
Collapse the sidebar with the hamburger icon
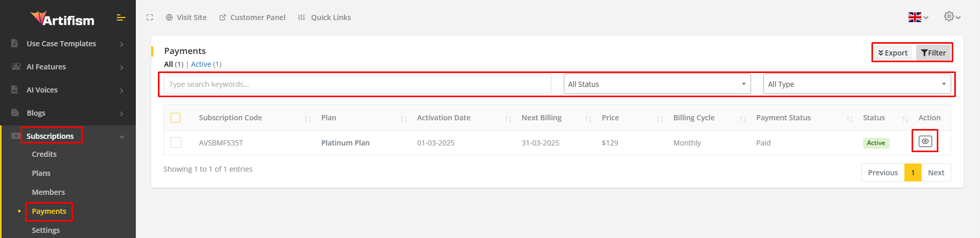pyautogui.click(x=121, y=18)
